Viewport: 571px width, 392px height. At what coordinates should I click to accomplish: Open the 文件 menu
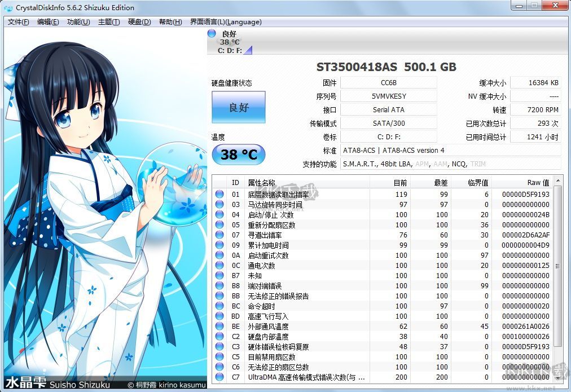point(17,21)
